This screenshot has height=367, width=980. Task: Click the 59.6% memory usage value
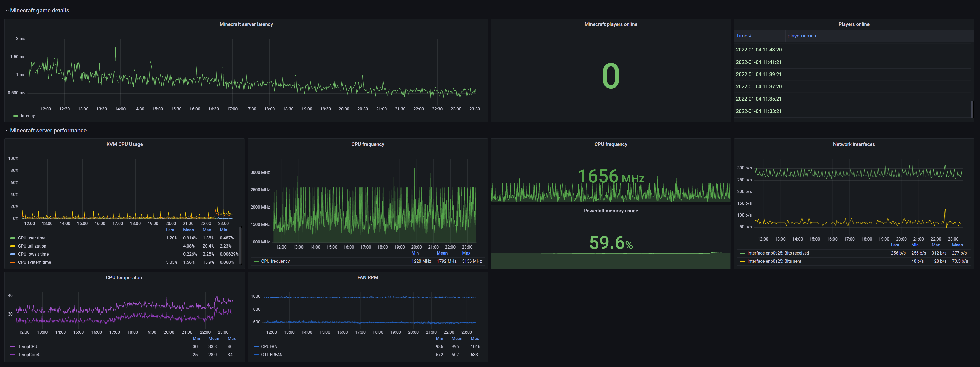(x=611, y=243)
